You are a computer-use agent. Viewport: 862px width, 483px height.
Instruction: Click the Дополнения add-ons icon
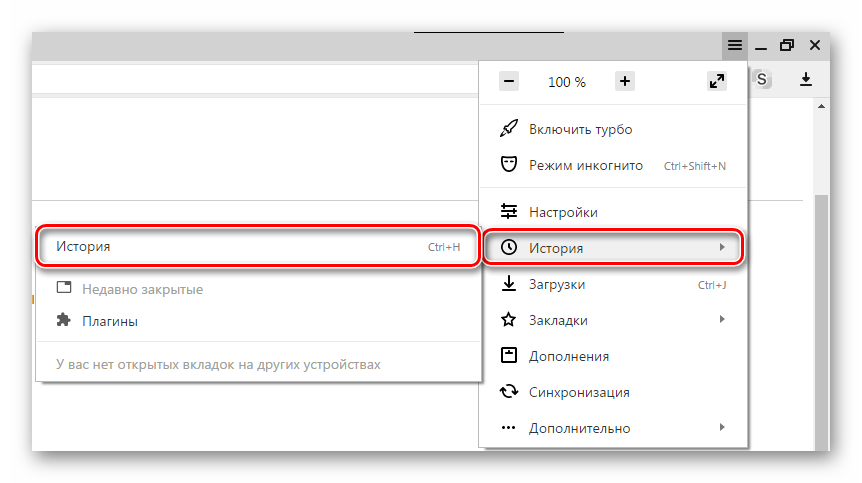[x=509, y=356]
